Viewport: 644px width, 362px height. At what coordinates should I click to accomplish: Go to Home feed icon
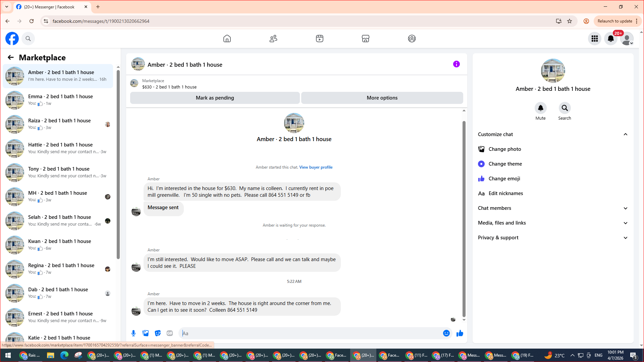(227, 39)
